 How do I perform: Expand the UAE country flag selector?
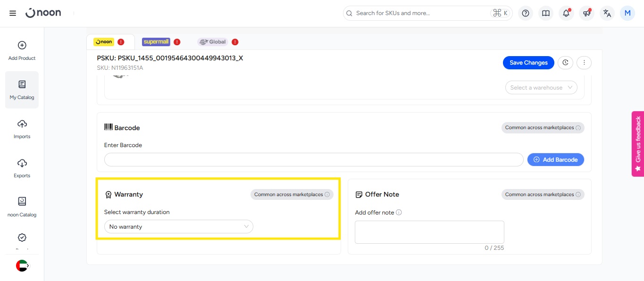[x=22, y=266]
